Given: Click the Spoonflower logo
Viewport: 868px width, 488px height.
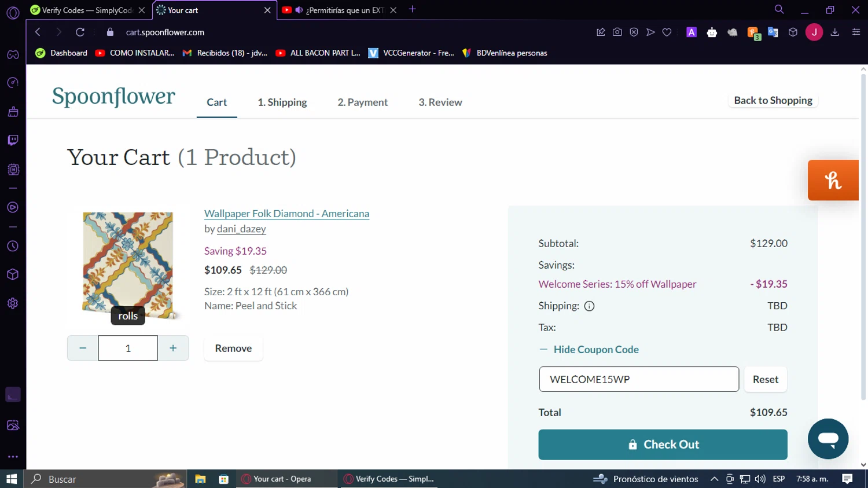Looking at the screenshot, I should click(x=113, y=96).
